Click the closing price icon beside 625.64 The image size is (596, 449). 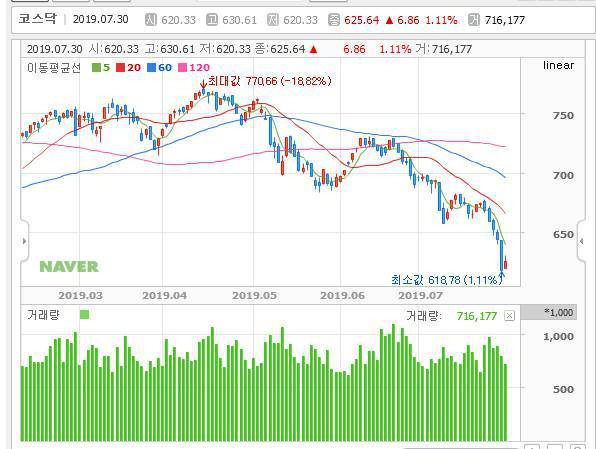[x=334, y=20]
